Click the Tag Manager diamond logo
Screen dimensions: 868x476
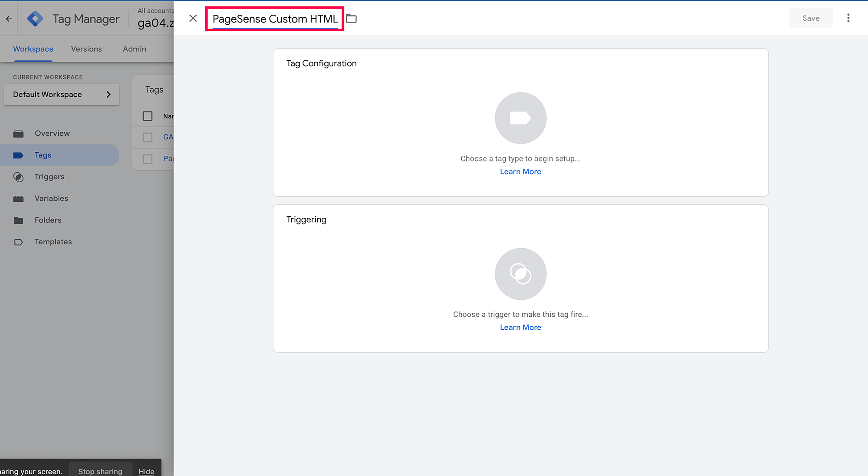tap(35, 19)
